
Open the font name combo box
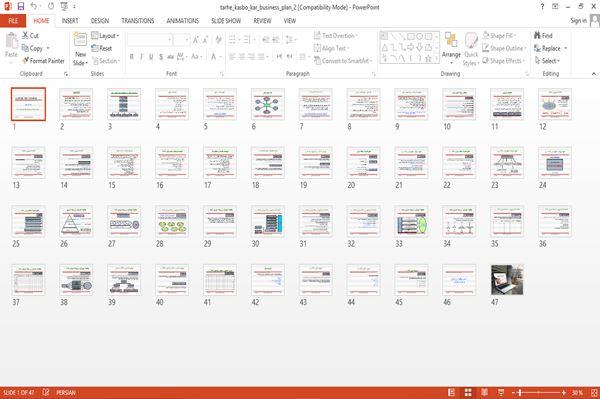(x=149, y=39)
